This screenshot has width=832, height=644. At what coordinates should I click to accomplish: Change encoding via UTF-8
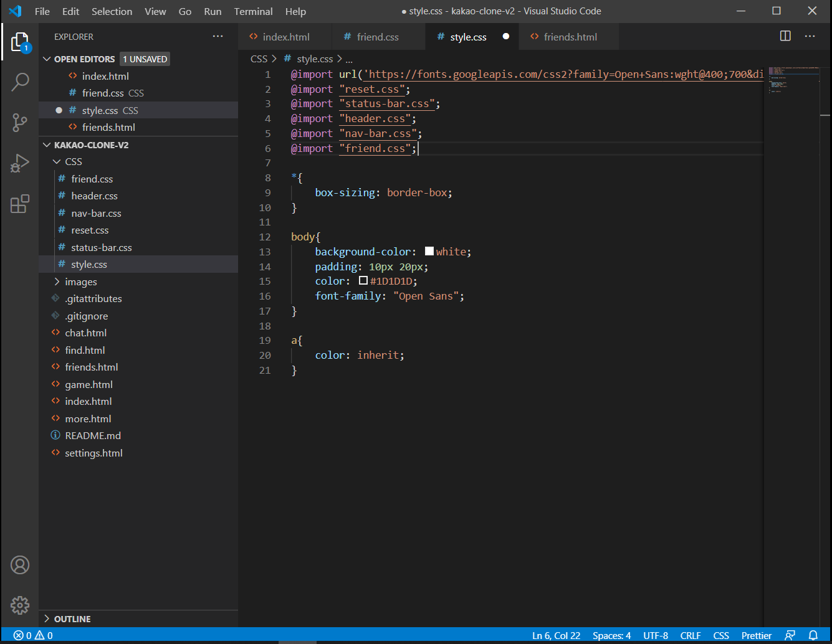point(656,635)
